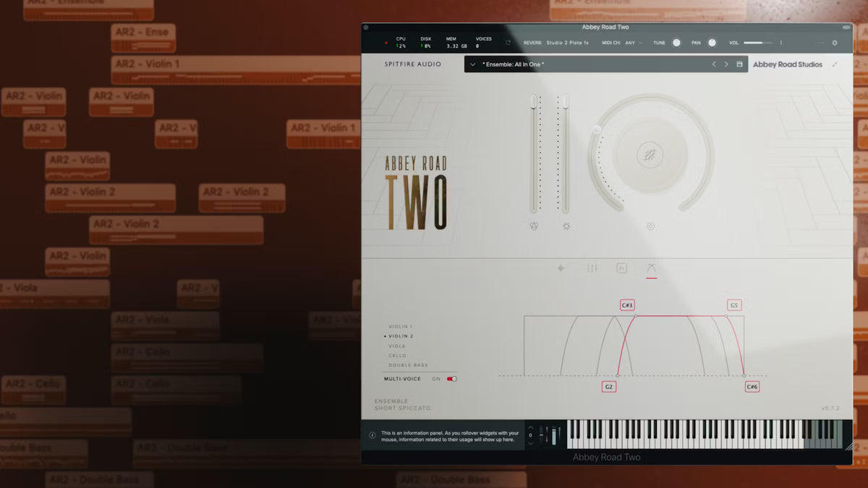
Task: Select Double Bass in the instrument list
Action: pyautogui.click(x=408, y=365)
